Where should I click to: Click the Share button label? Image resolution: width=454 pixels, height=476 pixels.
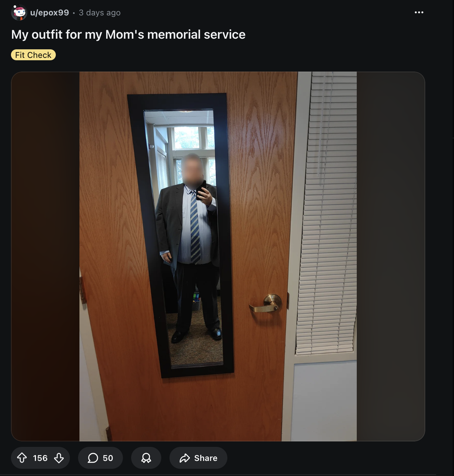pos(206,458)
